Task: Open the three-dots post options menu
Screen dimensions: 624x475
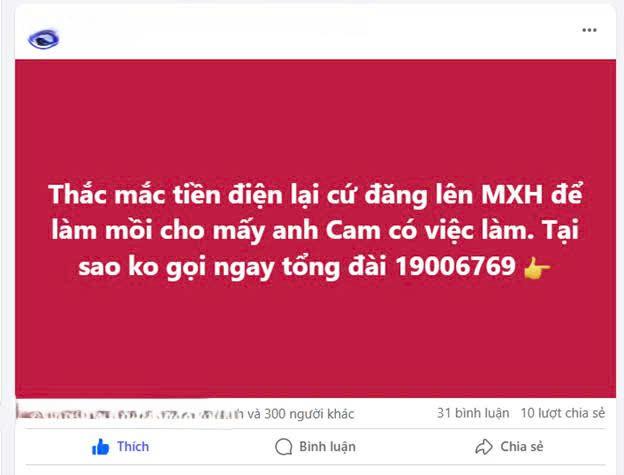Action: pyautogui.click(x=589, y=30)
